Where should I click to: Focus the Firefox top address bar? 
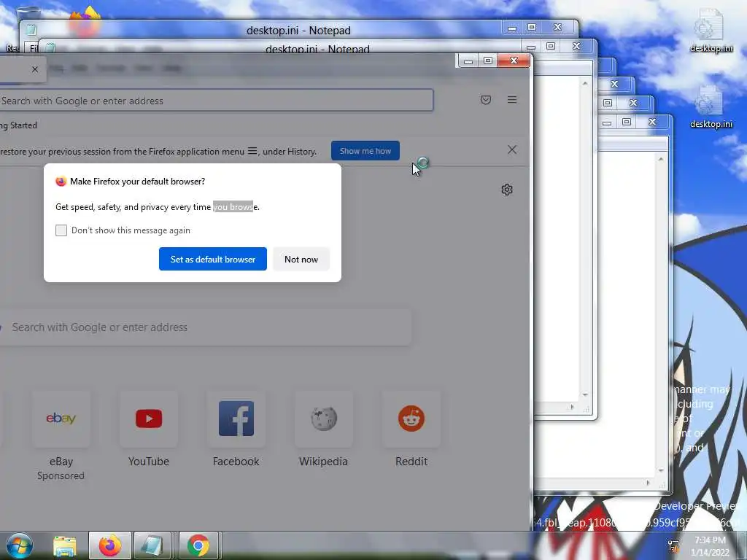tap(216, 101)
